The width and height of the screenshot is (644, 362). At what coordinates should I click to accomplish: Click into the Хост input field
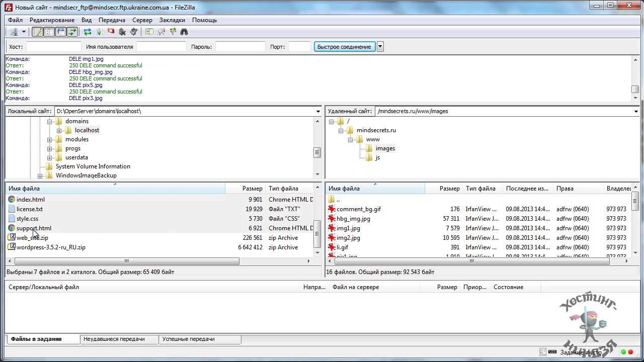(53, 47)
